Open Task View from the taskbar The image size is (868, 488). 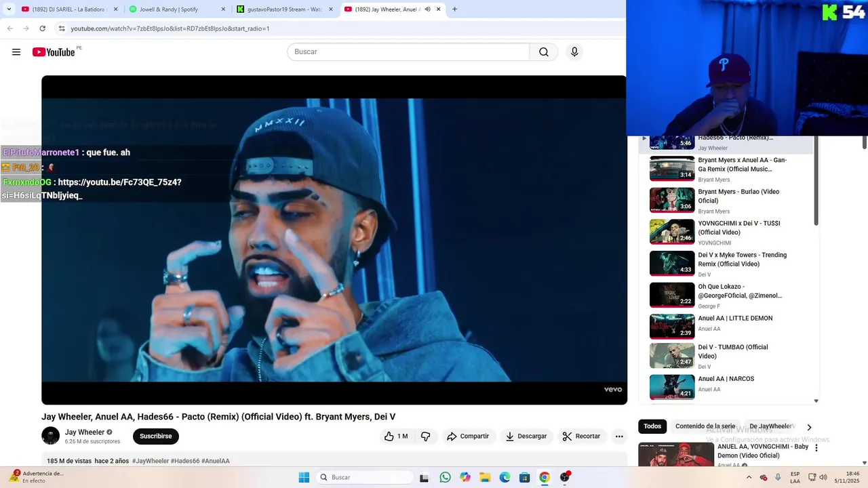(425, 478)
